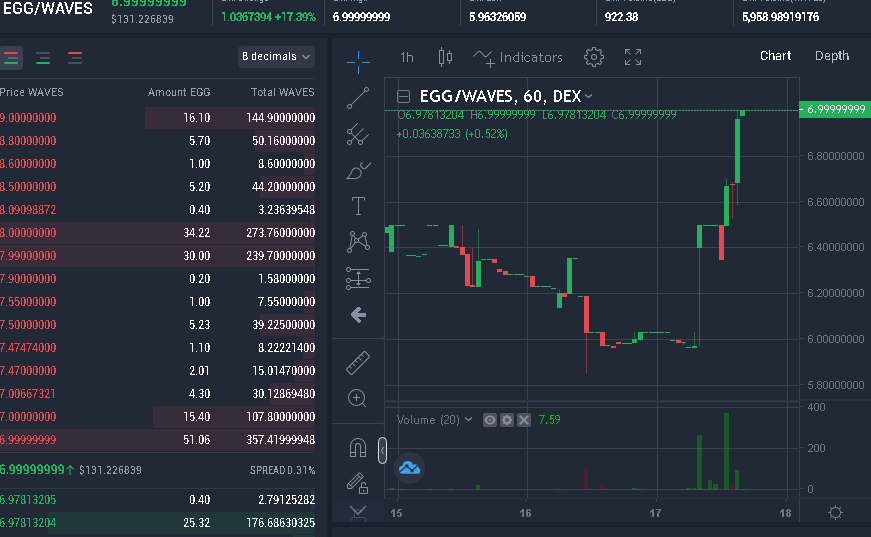Click the Amount EGG column header
This screenshot has width=871, height=537.
click(x=179, y=92)
